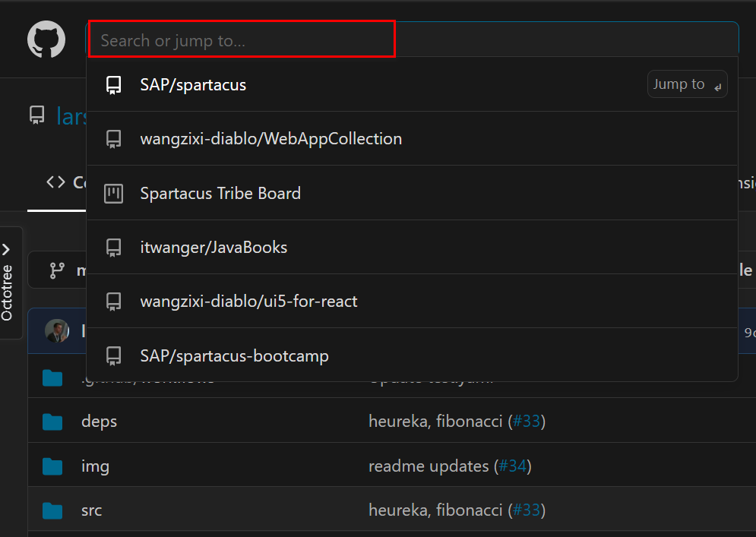Viewport: 756px width, 537px height.
Task: Choose wangzixi-diablo/WebAppCollection from suggestions
Action: tap(413, 139)
